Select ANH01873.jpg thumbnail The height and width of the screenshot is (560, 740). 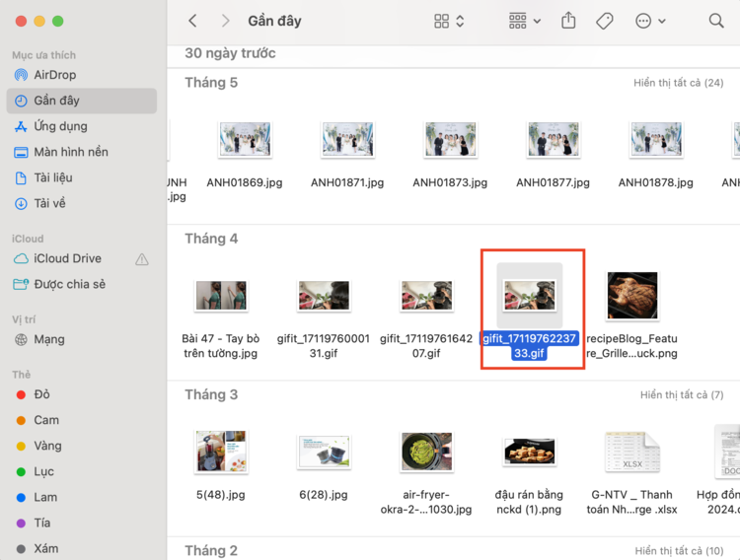coord(451,139)
